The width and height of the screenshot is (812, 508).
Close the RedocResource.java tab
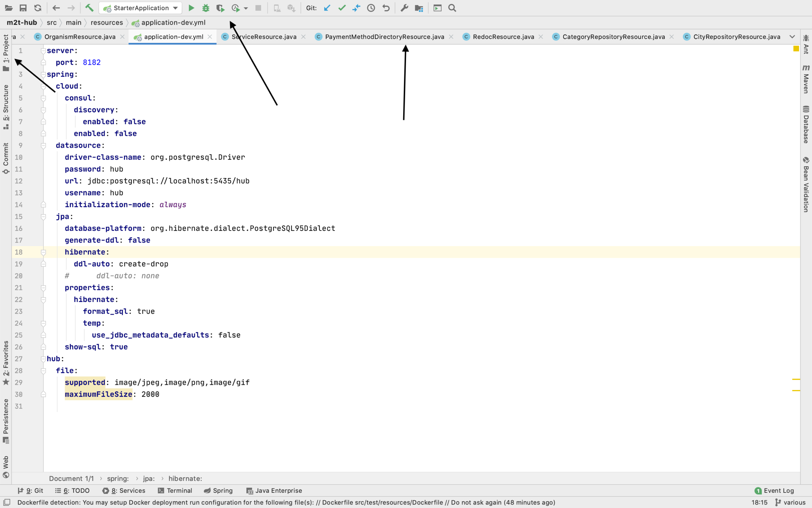click(x=541, y=37)
